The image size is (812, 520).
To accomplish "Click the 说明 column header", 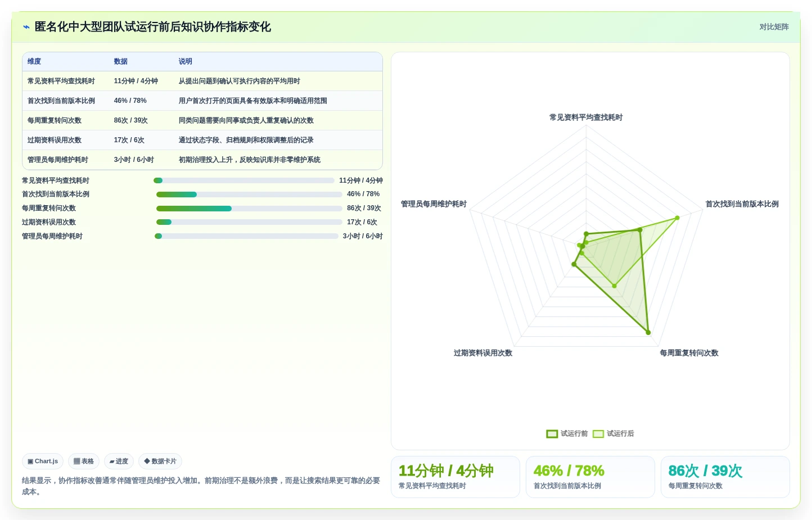I will pyautogui.click(x=186, y=61).
